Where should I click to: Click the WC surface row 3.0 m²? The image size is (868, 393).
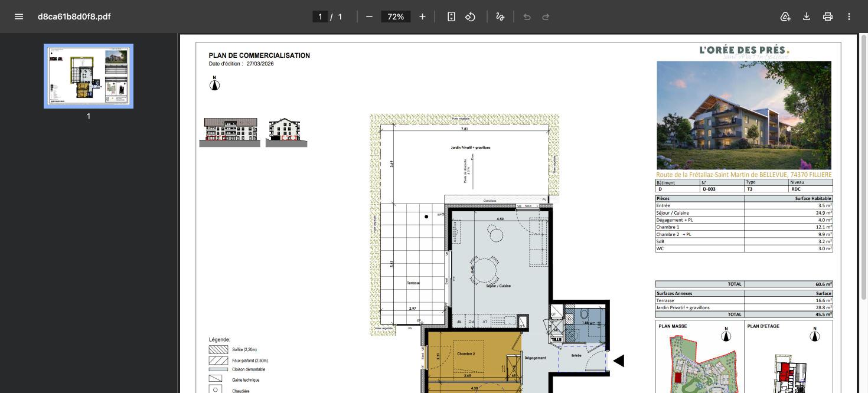pos(744,248)
